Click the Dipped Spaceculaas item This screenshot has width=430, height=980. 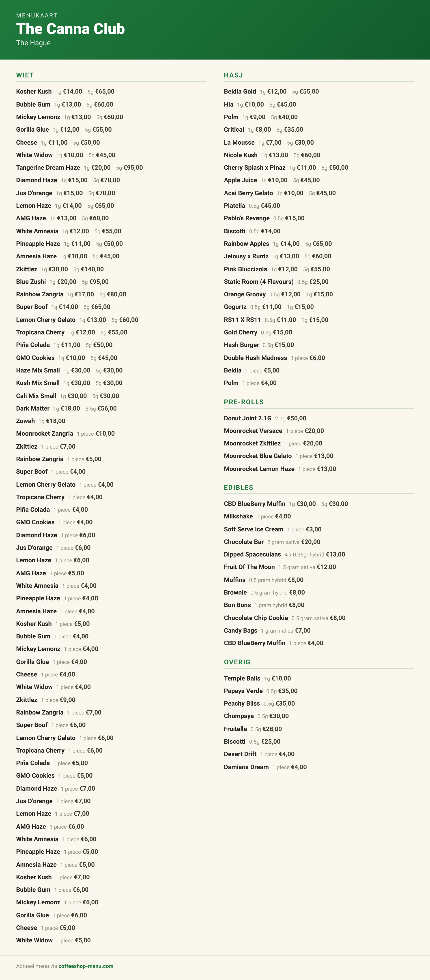point(284,554)
